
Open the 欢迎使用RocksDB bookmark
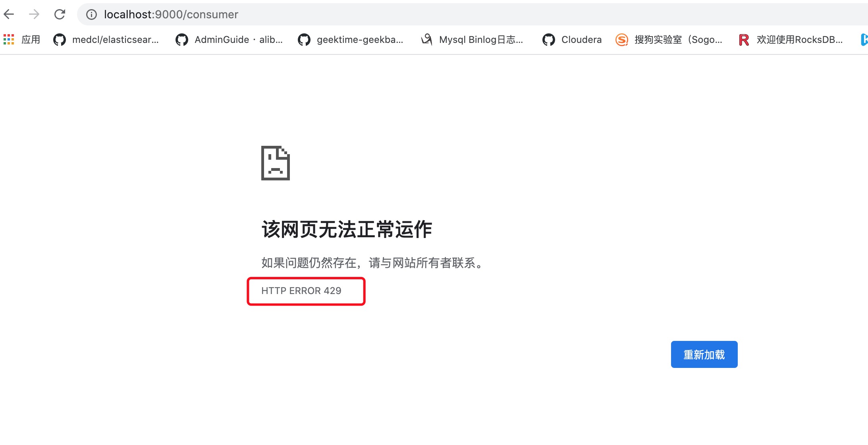pyautogui.click(x=791, y=39)
